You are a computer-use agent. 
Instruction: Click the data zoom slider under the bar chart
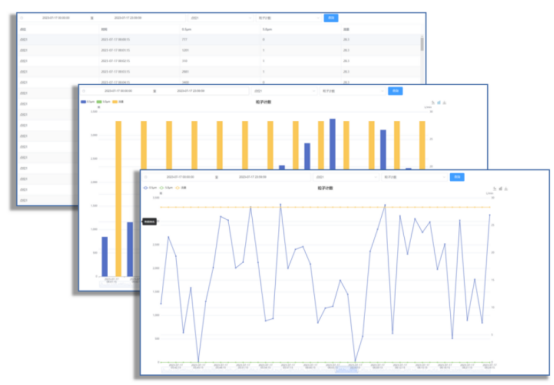(x=118, y=284)
